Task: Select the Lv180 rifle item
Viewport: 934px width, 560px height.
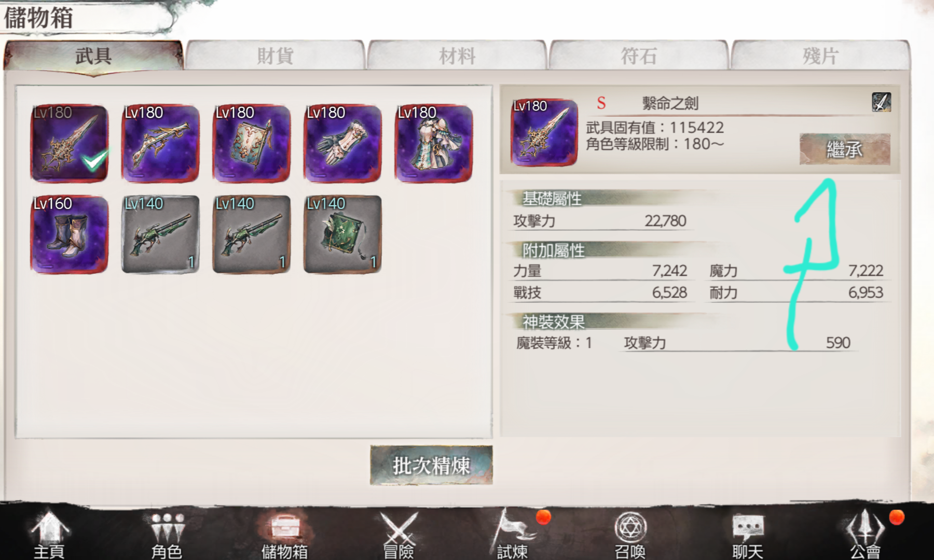Action: [160, 144]
